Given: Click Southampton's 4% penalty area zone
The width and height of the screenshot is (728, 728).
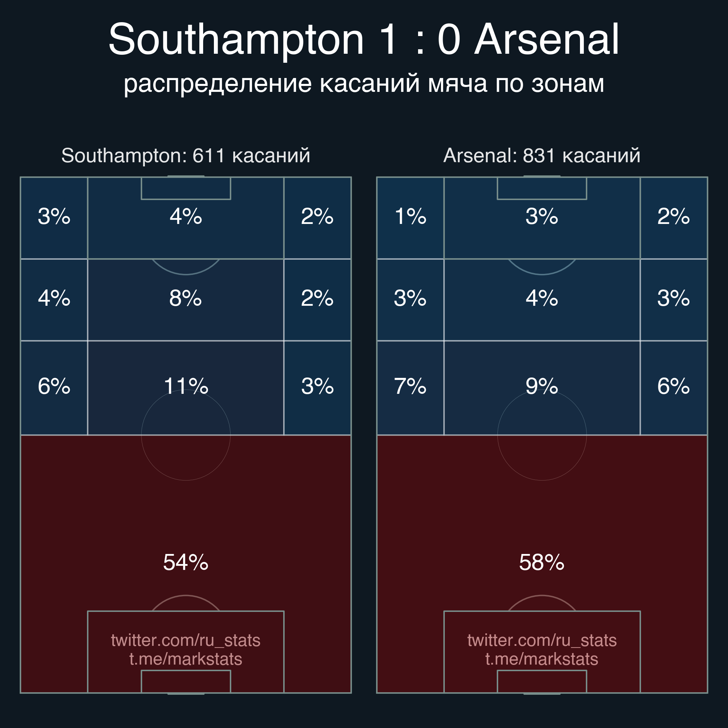Looking at the screenshot, I should click(186, 218).
